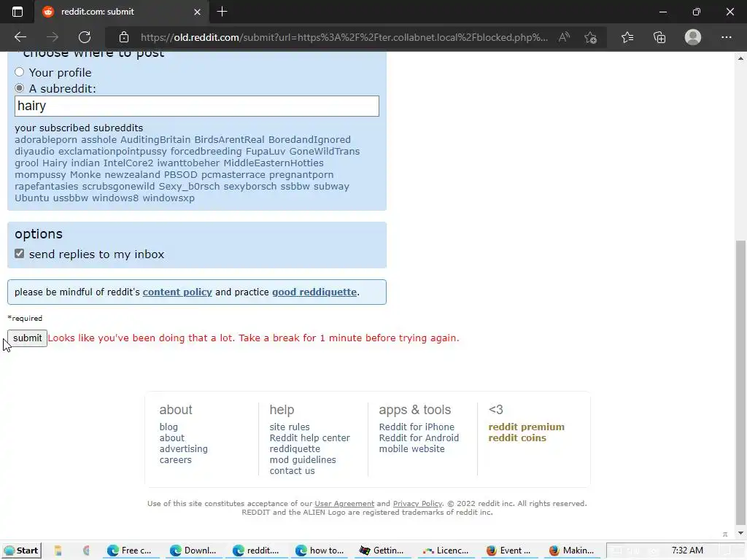Open the reddit coins link

click(x=517, y=438)
